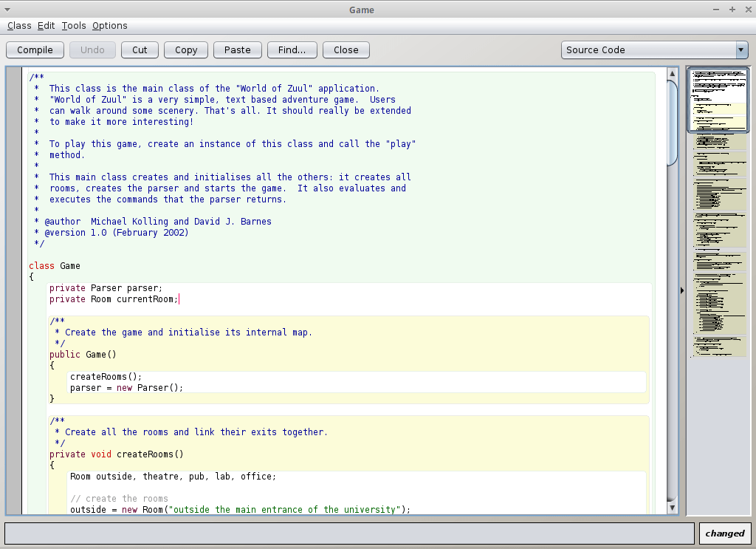756x549 pixels.
Task: Compile the Game class
Action: click(x=35, y=50)
